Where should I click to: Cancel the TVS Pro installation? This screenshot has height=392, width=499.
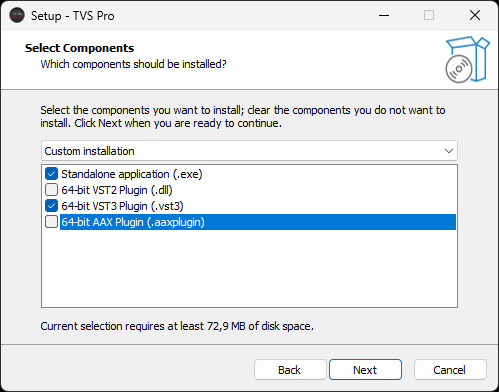450,370
